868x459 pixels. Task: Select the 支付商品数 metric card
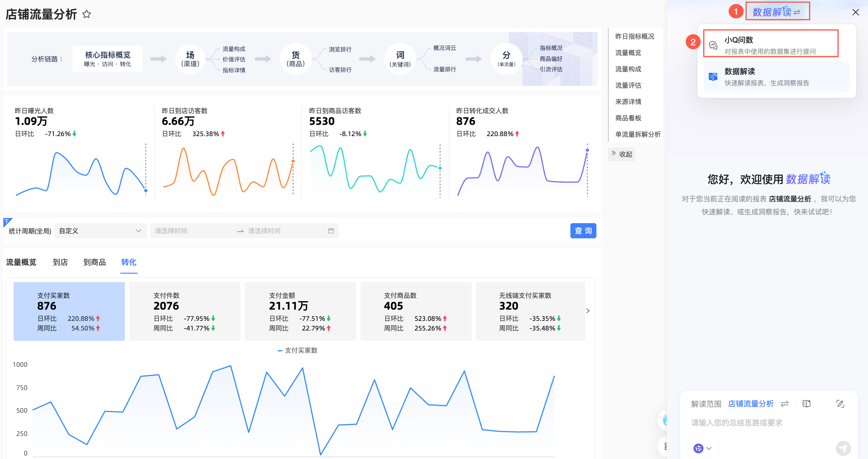point(416,311)
